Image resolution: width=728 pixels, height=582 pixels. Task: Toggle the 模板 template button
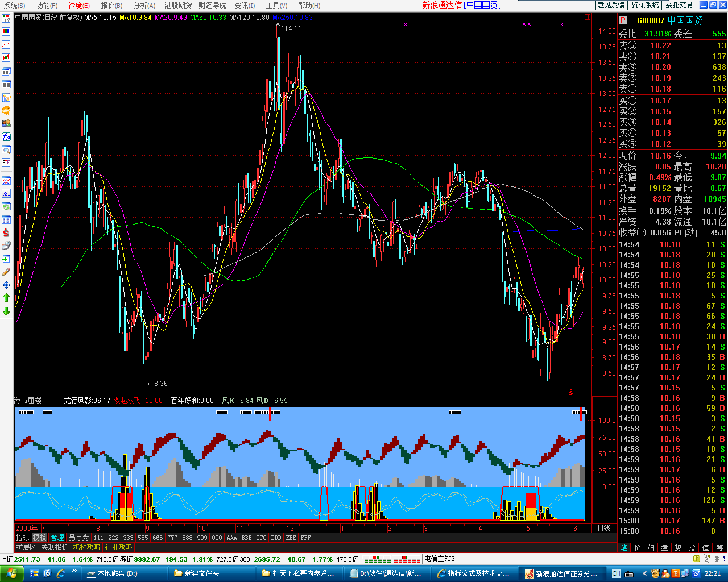[x=39, y=538]
